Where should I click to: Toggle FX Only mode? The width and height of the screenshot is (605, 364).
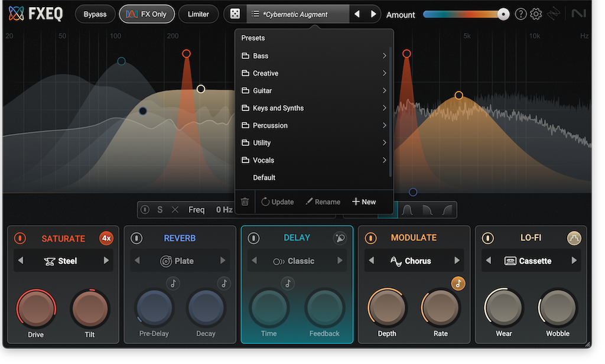pos(147,14)
